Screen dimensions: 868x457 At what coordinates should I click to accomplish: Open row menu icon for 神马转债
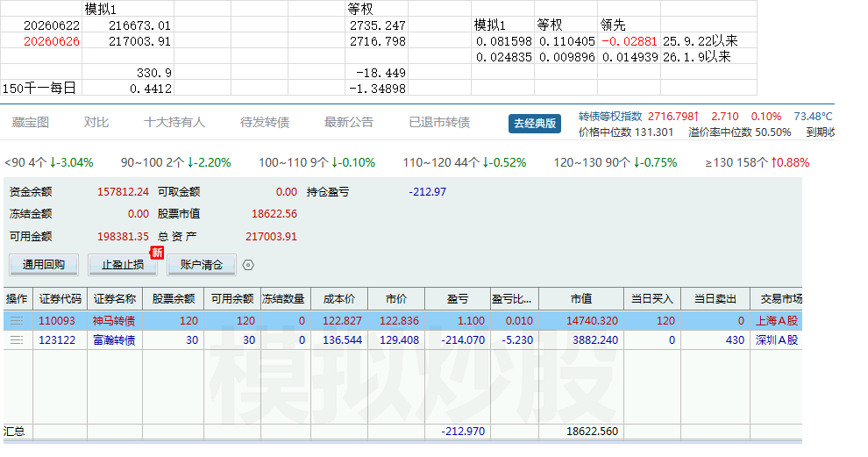(17, 321)
